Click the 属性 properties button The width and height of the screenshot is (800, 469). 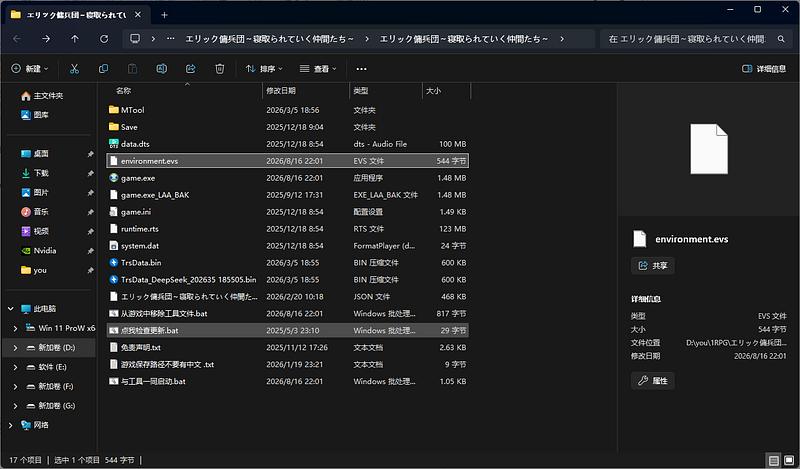pos(653,381)
